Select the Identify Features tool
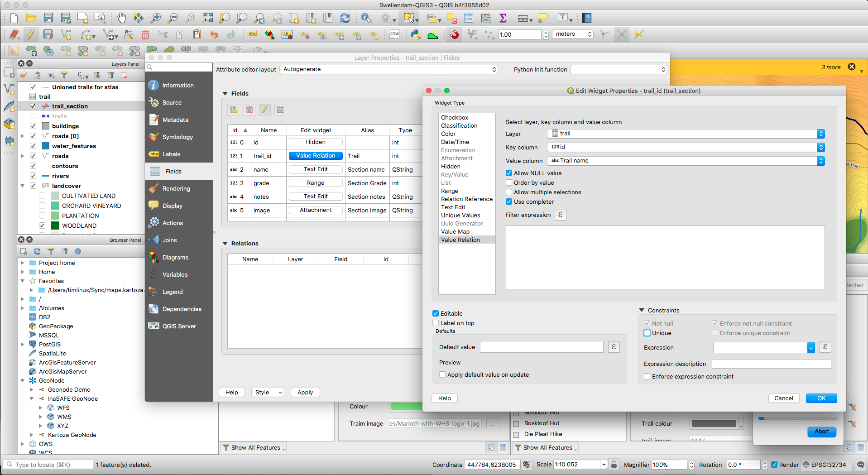 (366, 18)
